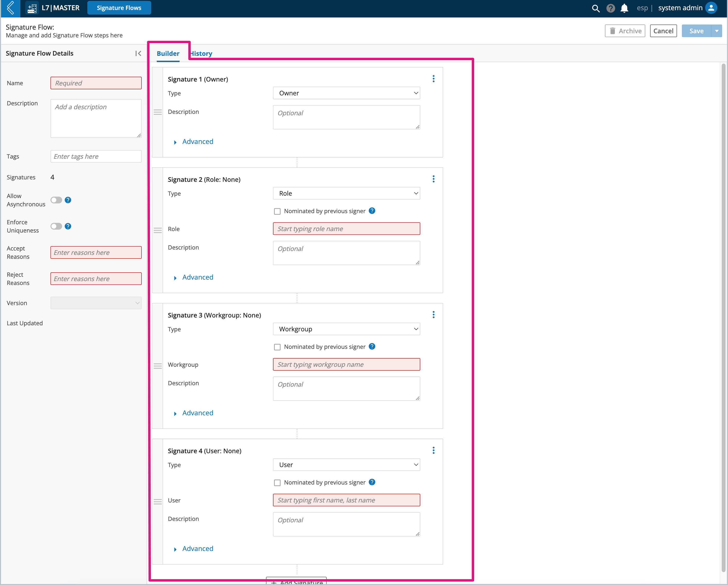728x585 pixels.
Task: Focus the Reject Reasons field
Action: click(x=96, y=279)
